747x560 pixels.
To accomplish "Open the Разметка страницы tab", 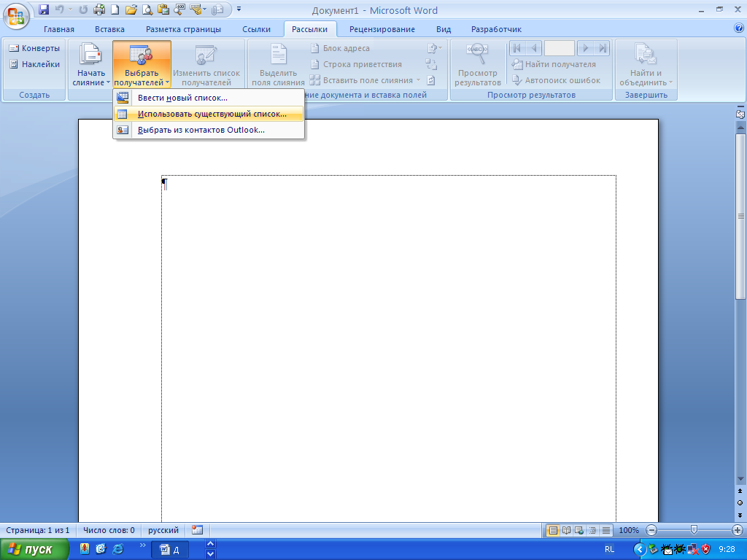I will pyautogui.click(x=183, y=29).
